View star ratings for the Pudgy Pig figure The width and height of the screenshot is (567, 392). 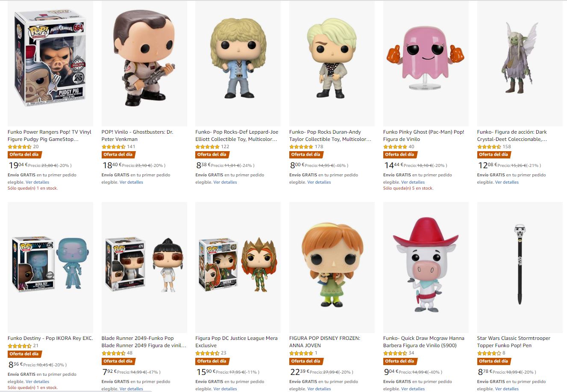tap(20, 147)
